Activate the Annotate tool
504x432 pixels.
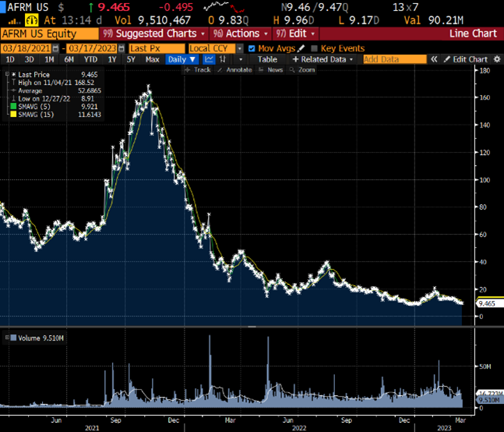pyautogui.click(x=235, y=70)
